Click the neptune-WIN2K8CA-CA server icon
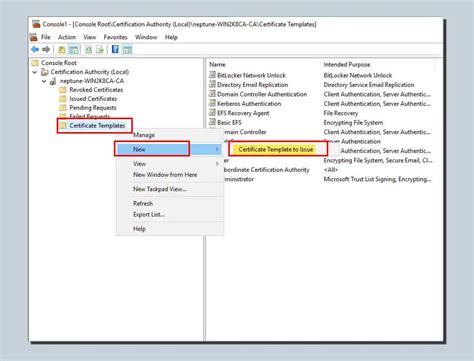This screenshot has height=361, width=474. (53, 81)
